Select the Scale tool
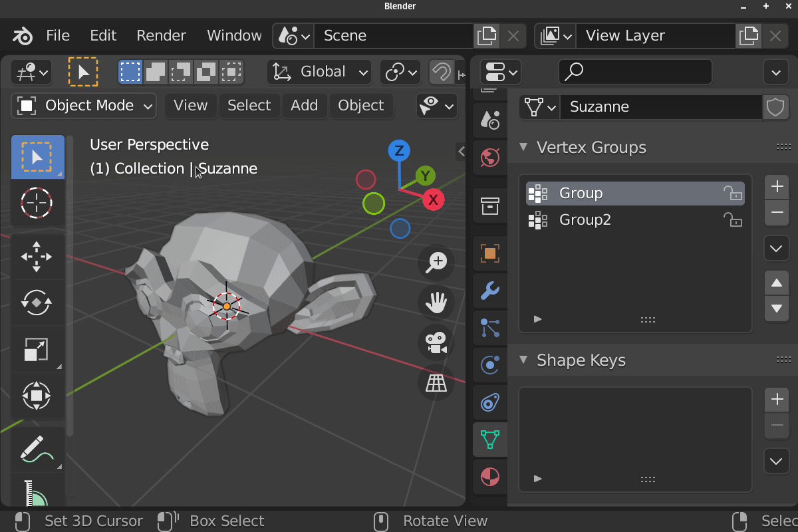This screenshot has height=532, width=798. click(x=37, y=349)
